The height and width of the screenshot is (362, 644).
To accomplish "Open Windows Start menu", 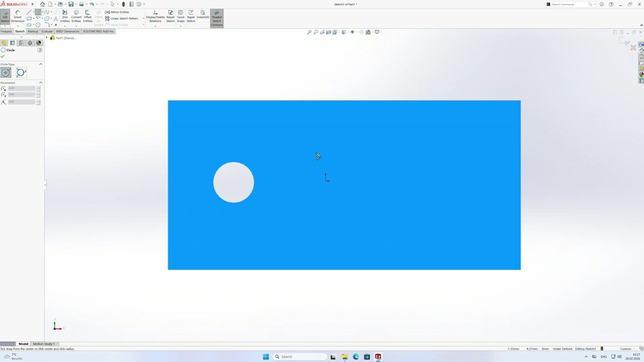I will 266,357.
